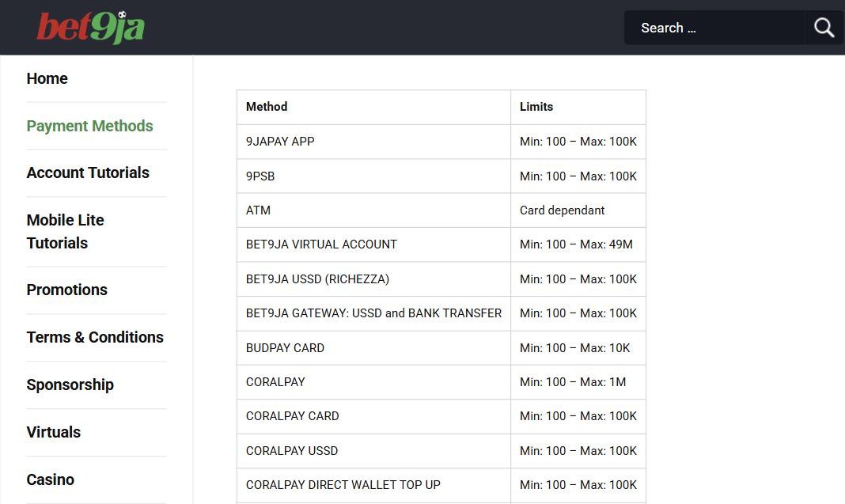The width and height of the screenshot is (845, 504).
Task: Open the Home menu item
Action: 47,78
